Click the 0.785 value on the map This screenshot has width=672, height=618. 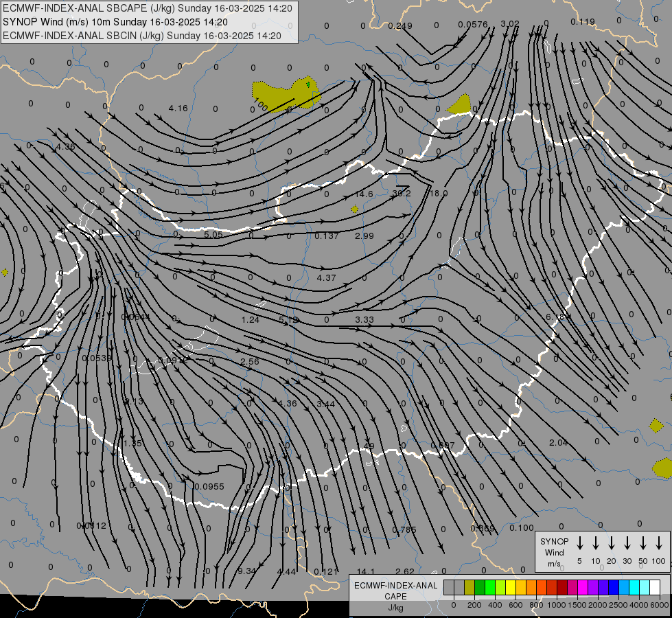tap(404, 530)
